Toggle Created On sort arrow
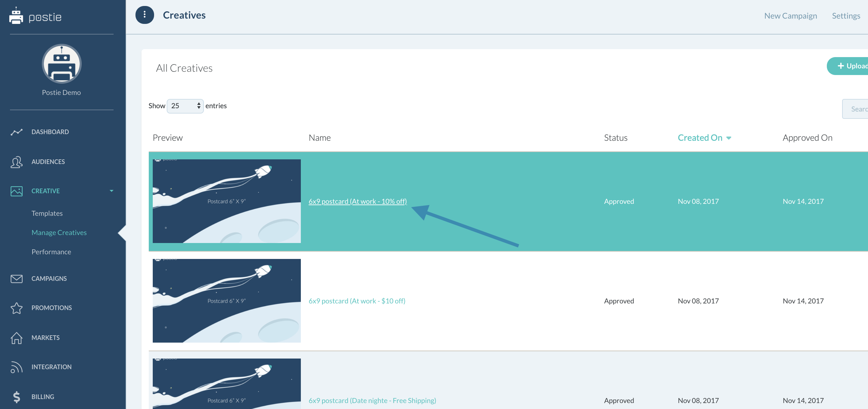 tap(729, 138)
